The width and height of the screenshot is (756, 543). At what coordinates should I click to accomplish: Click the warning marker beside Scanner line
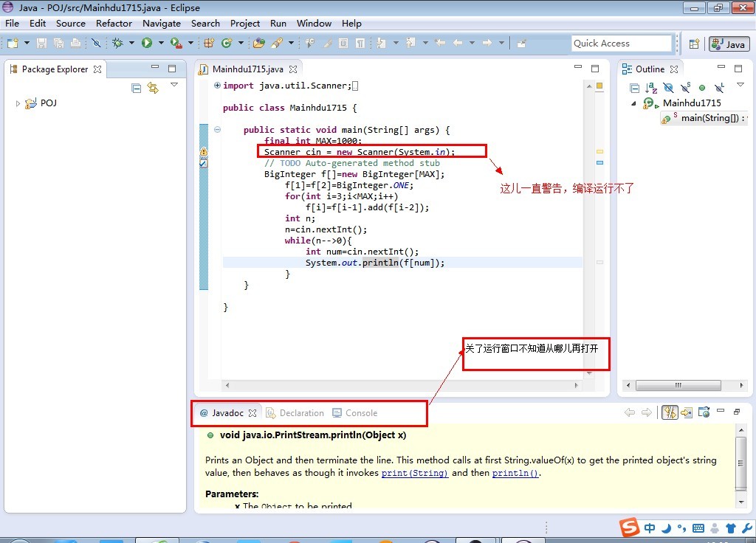[204, 152]
